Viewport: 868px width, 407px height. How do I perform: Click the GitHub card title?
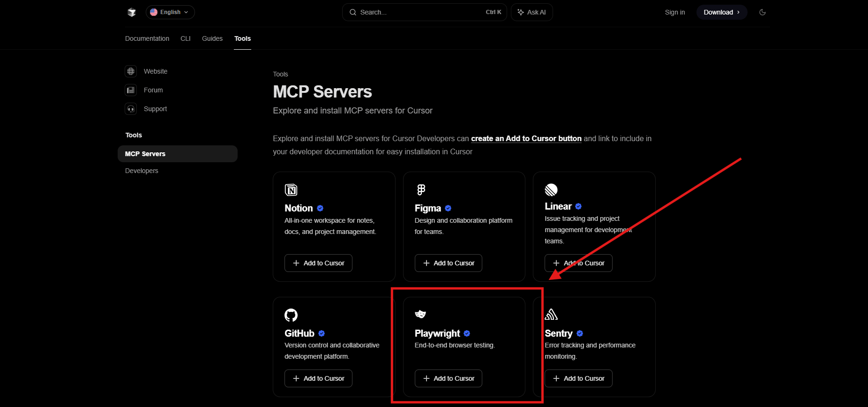click(x=299, y=333)
